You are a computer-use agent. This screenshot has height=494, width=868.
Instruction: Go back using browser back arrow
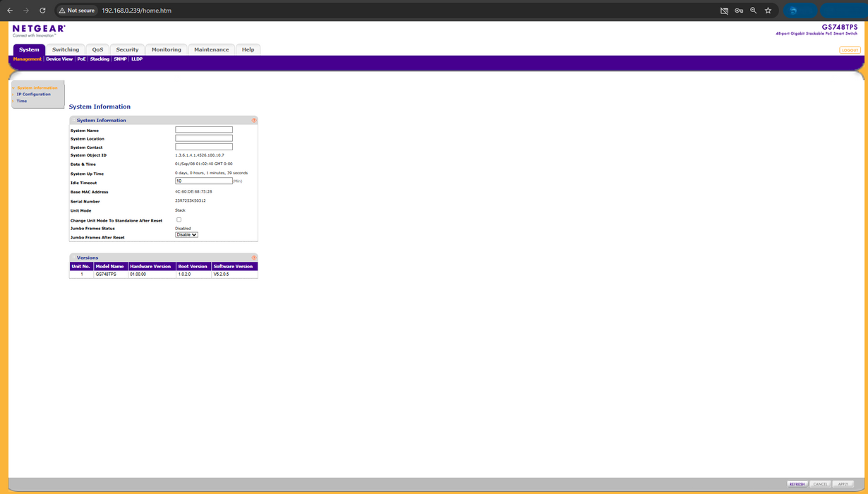pos(10,11)
